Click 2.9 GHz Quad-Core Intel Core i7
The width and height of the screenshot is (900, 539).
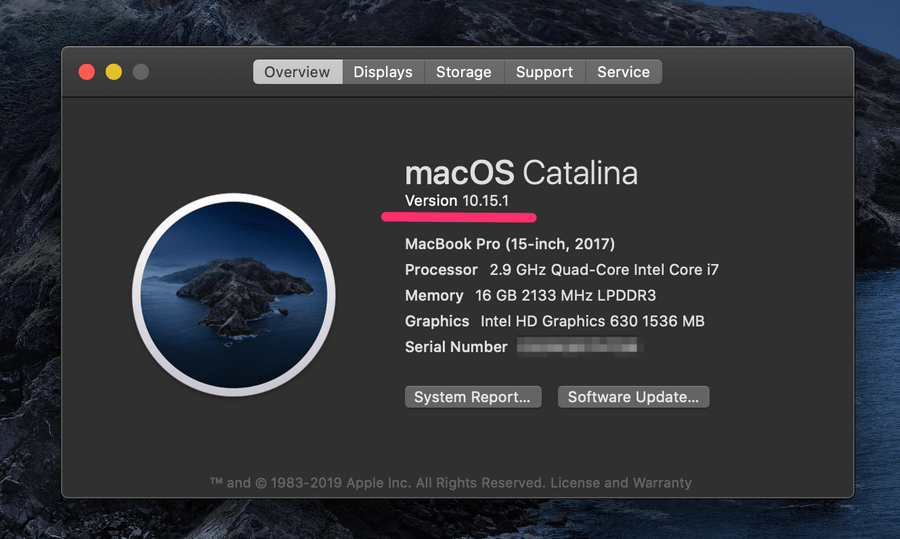604,270
